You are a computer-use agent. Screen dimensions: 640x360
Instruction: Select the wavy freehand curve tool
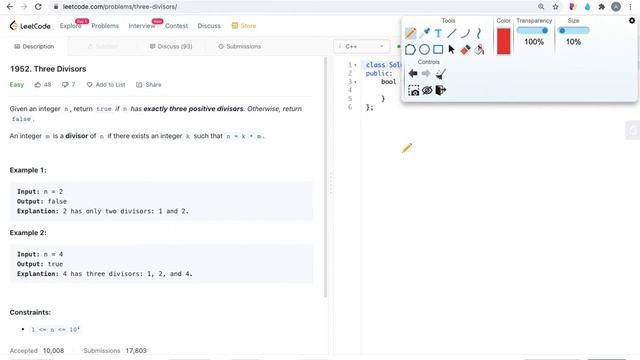[x=479, y=33]
